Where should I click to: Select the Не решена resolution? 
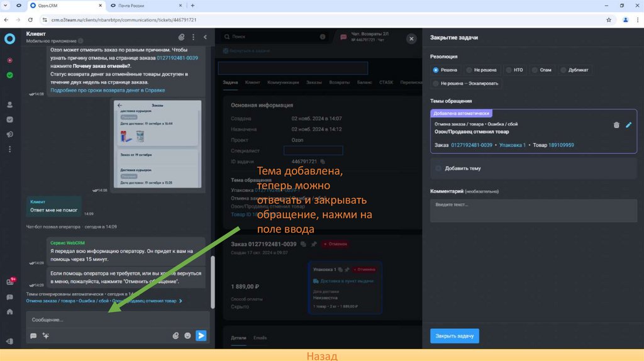point(481,70)
